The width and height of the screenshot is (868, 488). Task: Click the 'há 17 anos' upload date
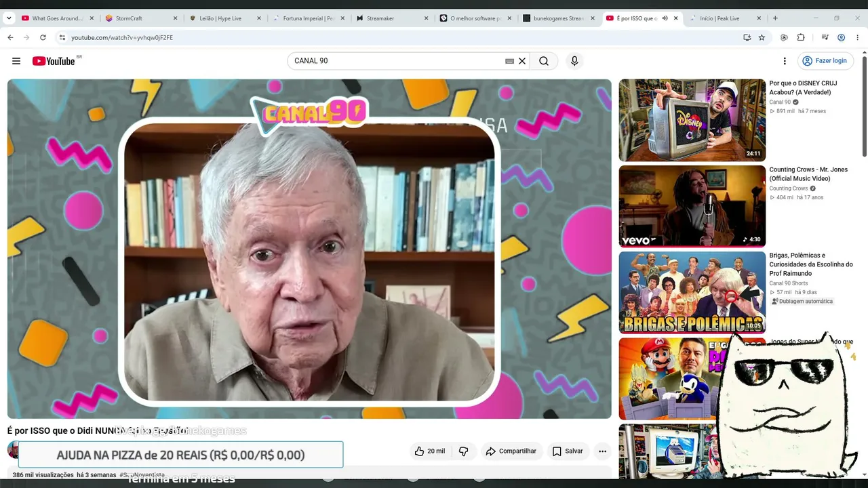tap(810, 197)
